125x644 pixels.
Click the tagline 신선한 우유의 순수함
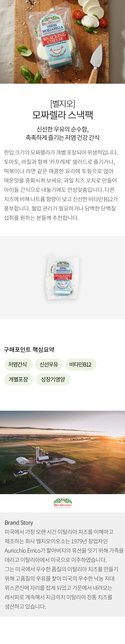[63, 129]
